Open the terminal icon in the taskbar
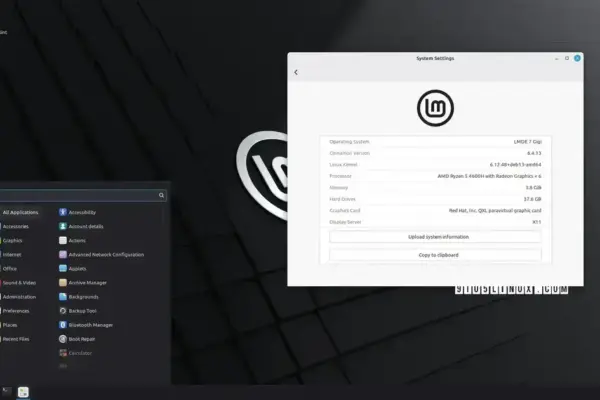600x400 pixels. pyautogui.click(x=7, y=391)
